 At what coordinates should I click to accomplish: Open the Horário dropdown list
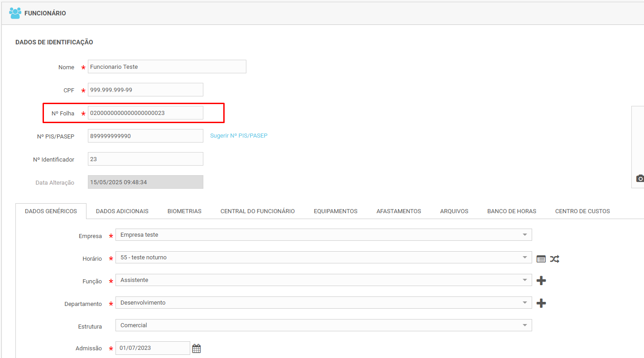[x=524, y=258]
